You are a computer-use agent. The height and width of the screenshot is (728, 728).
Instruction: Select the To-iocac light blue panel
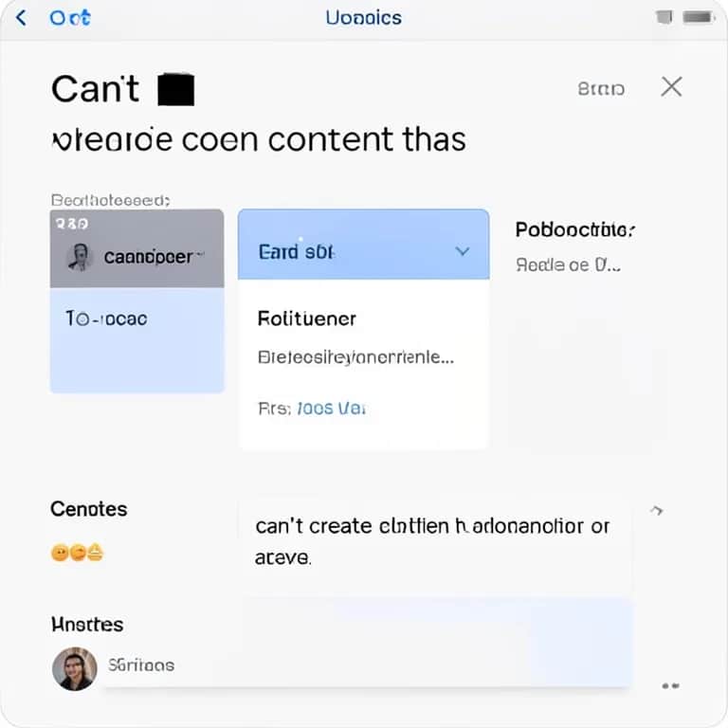[136, 340]
